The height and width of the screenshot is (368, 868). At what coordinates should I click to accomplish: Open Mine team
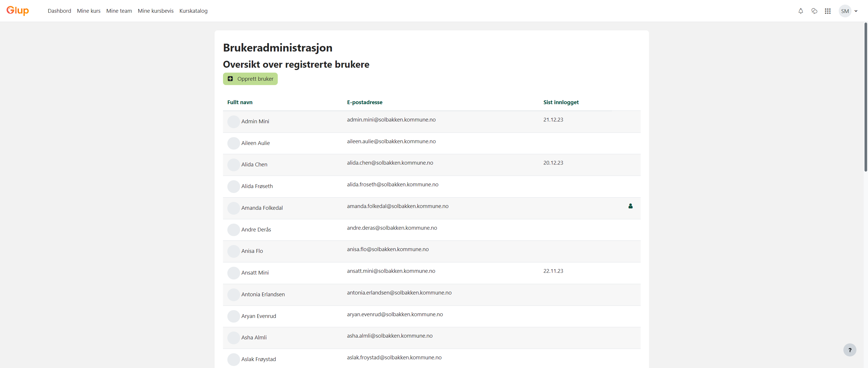pos(119,11)
